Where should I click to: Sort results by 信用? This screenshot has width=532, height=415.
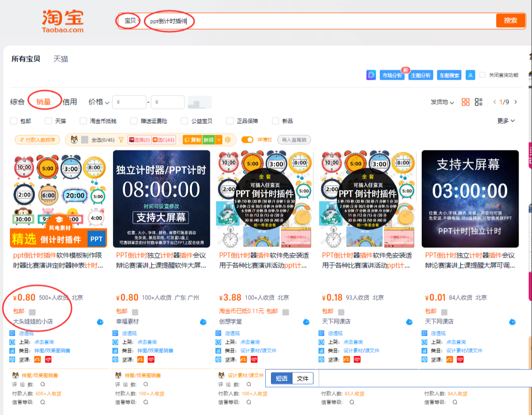[x=70, y=102]
